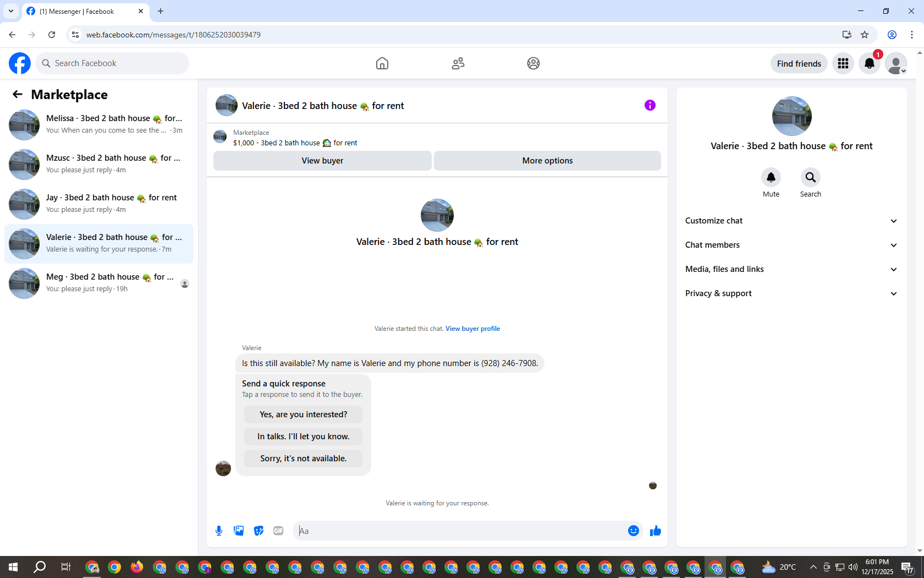Choose a GIF icon in composer
Screen dimensions: 924x578
pyautogui.click(x=278, y=531)
